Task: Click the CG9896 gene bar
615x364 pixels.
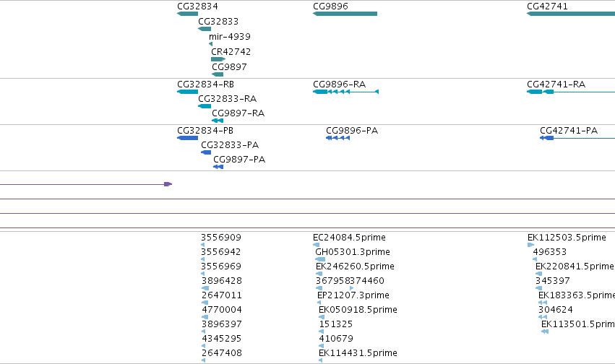Action: click(x=345, y=14)
